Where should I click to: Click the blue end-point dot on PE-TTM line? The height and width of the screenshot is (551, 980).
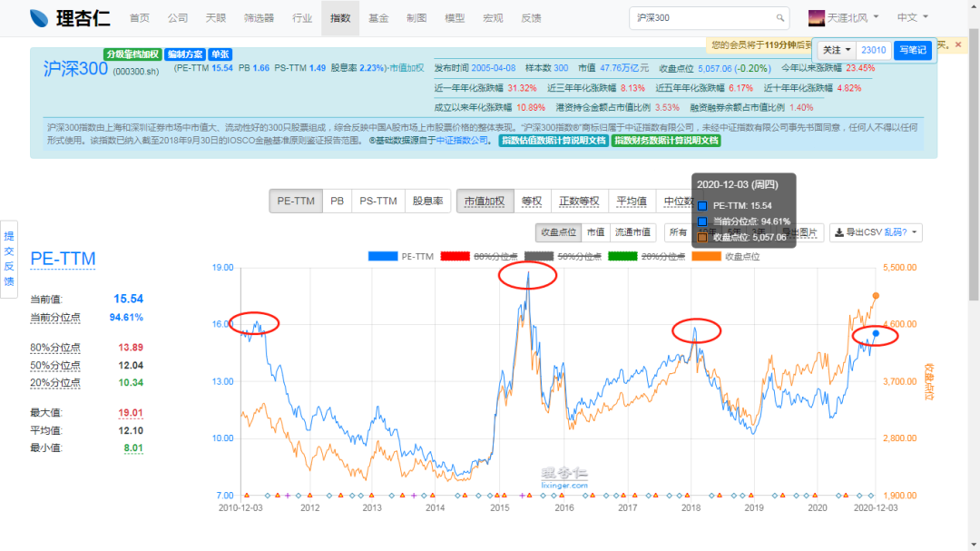876,334
